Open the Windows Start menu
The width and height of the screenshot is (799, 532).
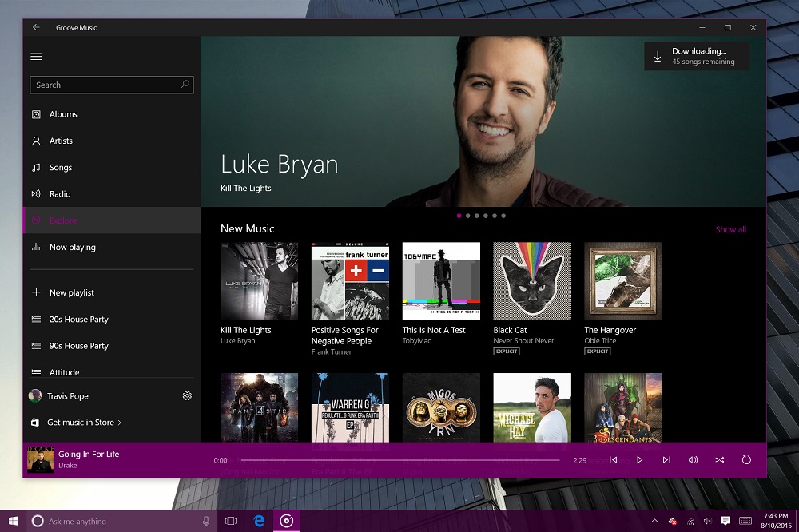[x=14, y=521]
